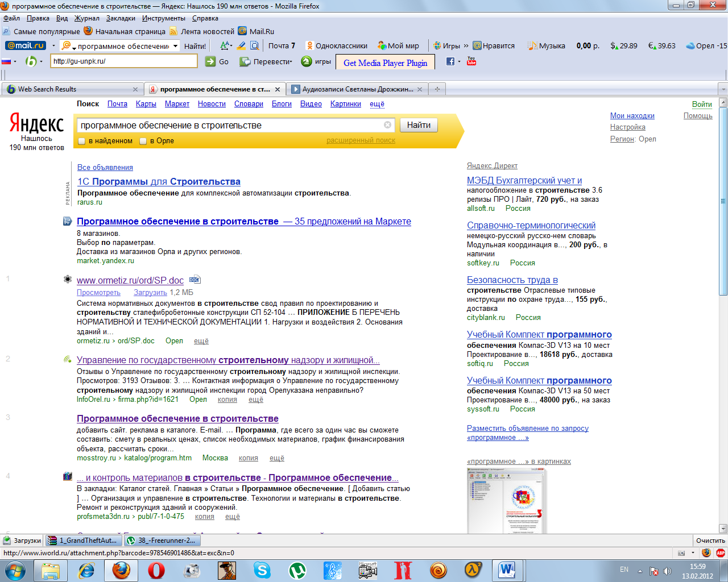Viewport: 728px width, 582px height.
Task: Expand more Mail.ru toolbar items chevron
Action: point(466,45)
